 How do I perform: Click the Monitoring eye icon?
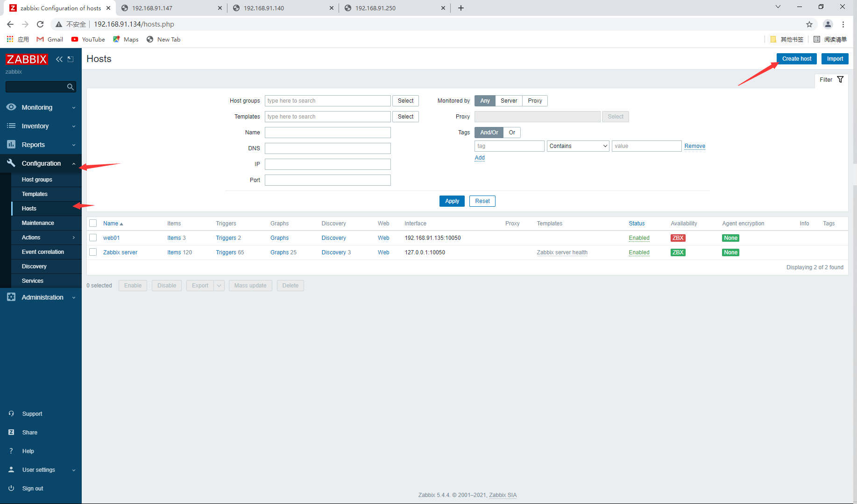11,107
